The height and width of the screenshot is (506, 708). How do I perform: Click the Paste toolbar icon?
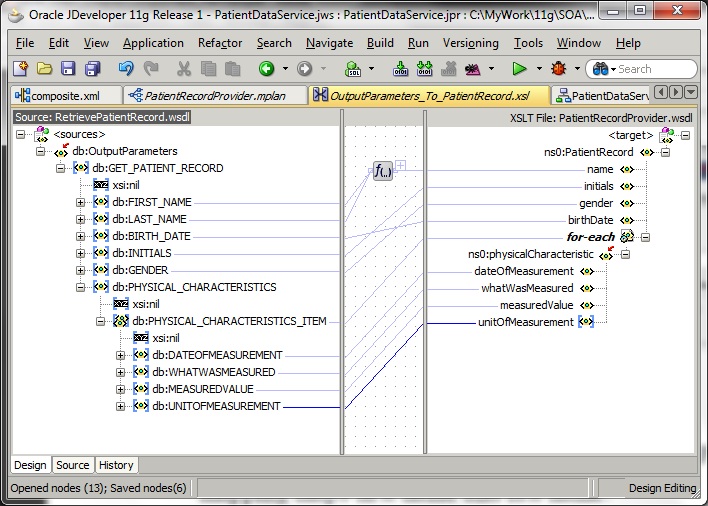tap(233, 69)
